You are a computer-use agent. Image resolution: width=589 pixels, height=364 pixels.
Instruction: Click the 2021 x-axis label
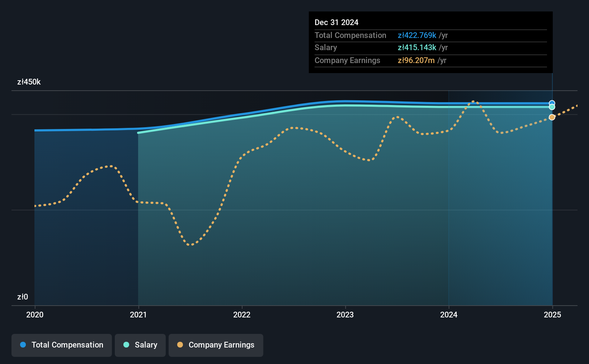click(x=138, y=315)
